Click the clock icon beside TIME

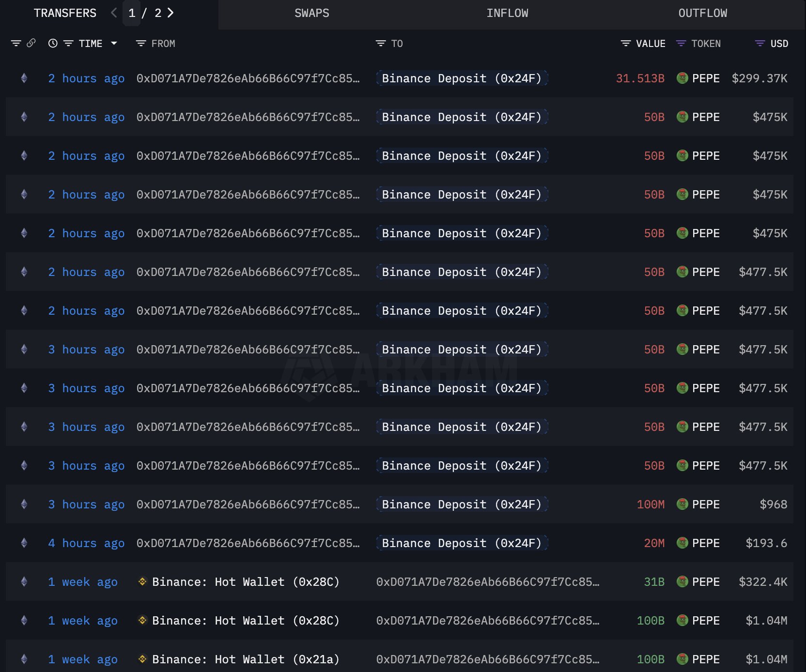pos(53,44)
